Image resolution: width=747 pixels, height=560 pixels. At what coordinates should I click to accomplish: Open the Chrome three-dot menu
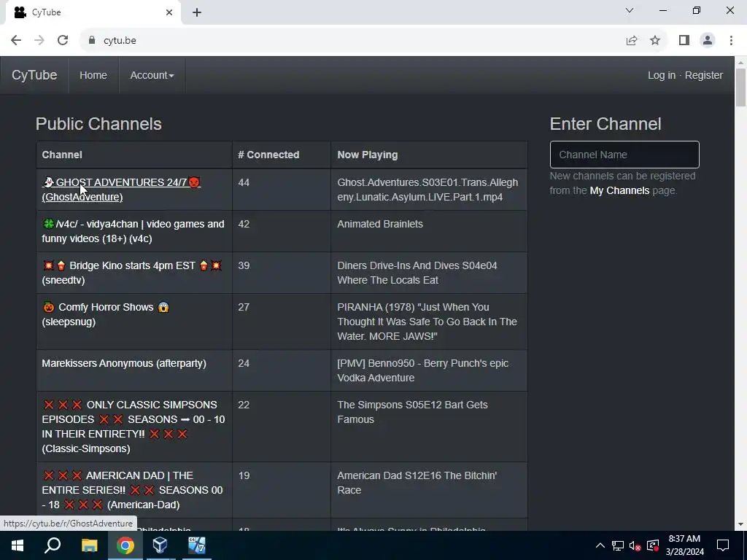pyautogui.click(x=731, y=41)
